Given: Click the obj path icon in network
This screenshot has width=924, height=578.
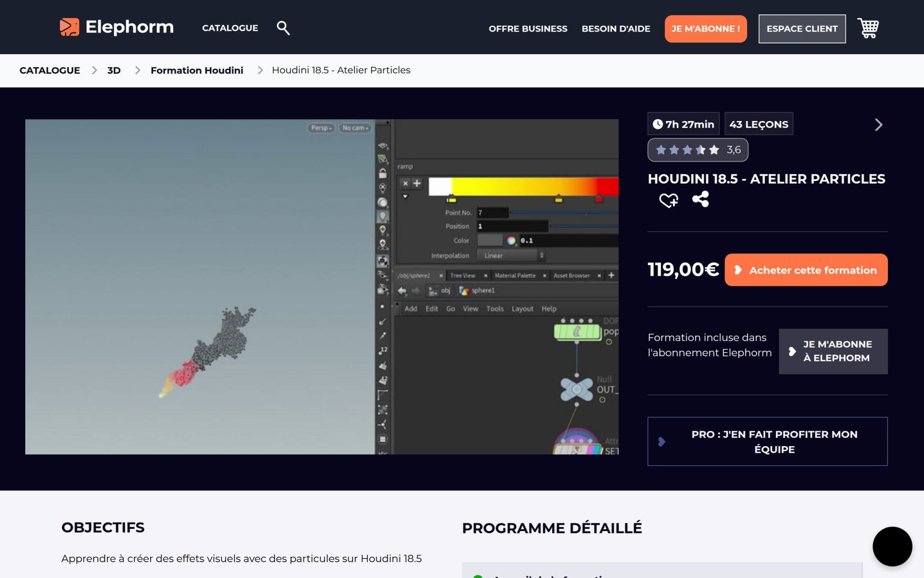Looking at the screenshot, I should point(433,290).
